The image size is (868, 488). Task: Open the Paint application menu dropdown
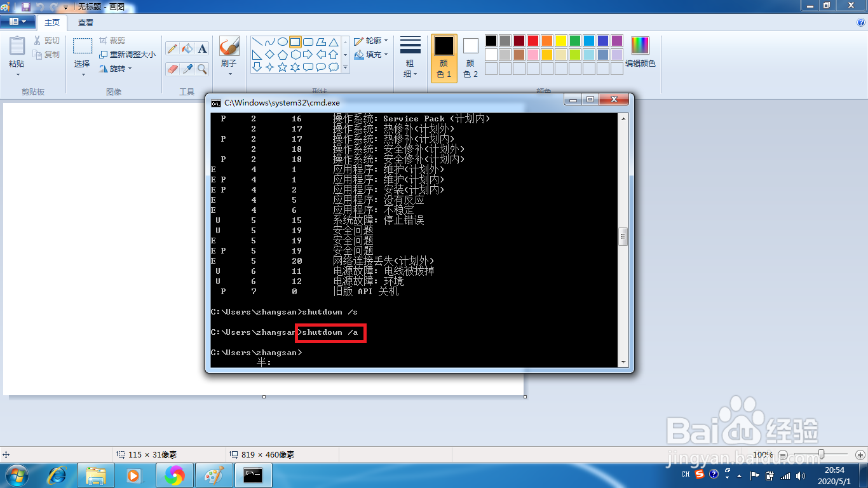click(x=17, y=22)
